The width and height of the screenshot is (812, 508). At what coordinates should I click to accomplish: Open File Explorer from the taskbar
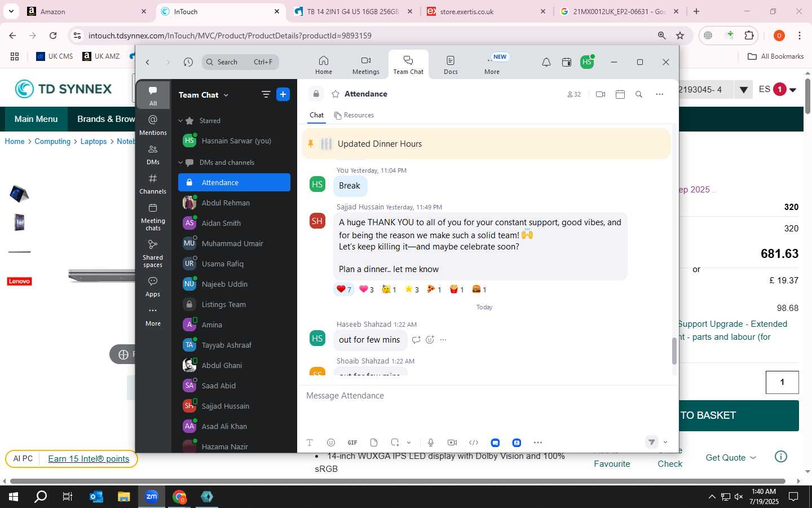124,497
